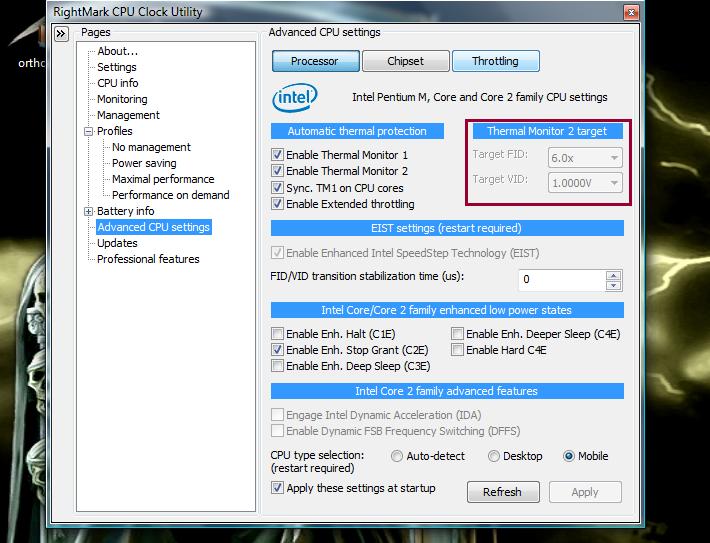Click the Enable Enhanced Intel SpeedStep checkbox

point(277,253)
